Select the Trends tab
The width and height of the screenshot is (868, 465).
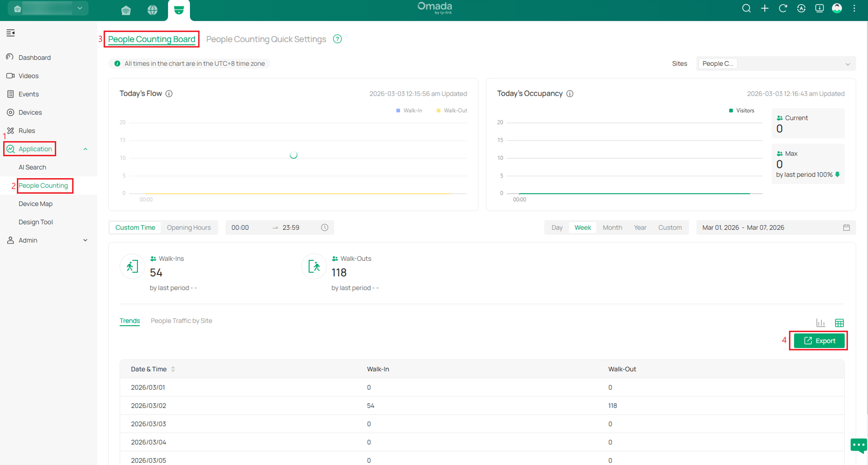click(130, 321)
